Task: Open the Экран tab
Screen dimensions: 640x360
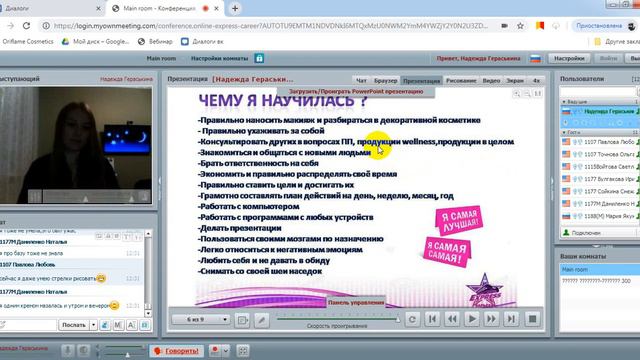Action: point(515,80)
